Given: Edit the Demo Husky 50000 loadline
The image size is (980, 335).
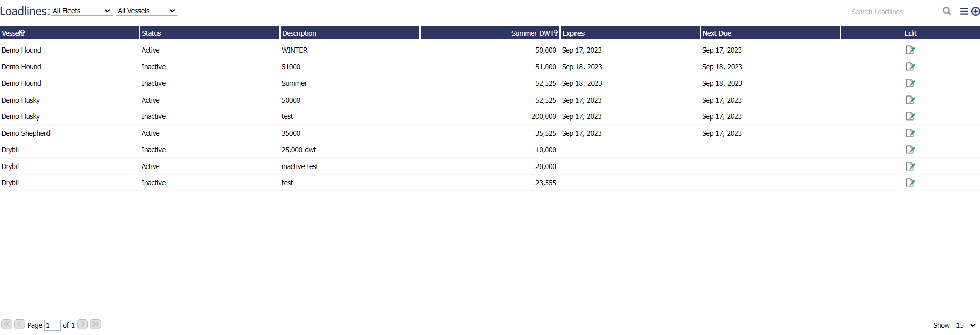Looking at the screenshot, I should point(910,100).
